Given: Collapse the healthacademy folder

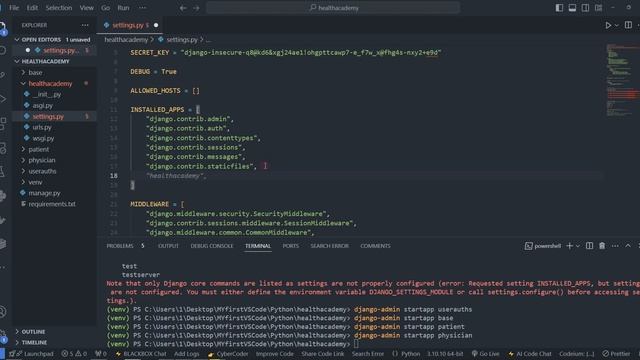Looking at the screenshot, I should click(x=50, y=83).
